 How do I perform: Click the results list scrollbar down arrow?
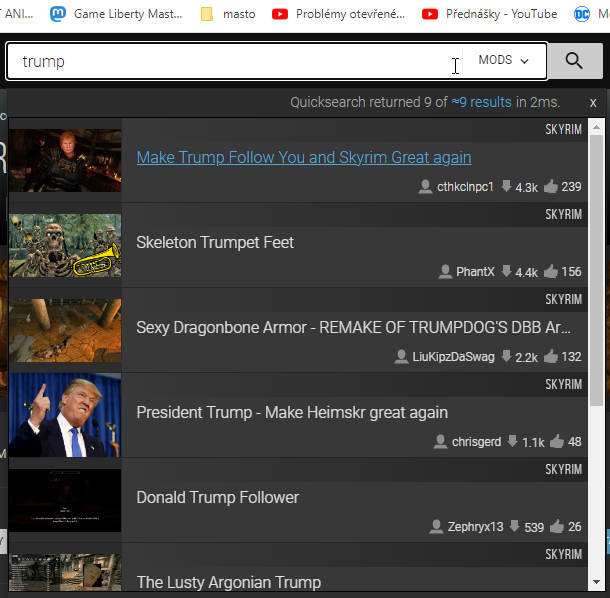pos(596,582)
